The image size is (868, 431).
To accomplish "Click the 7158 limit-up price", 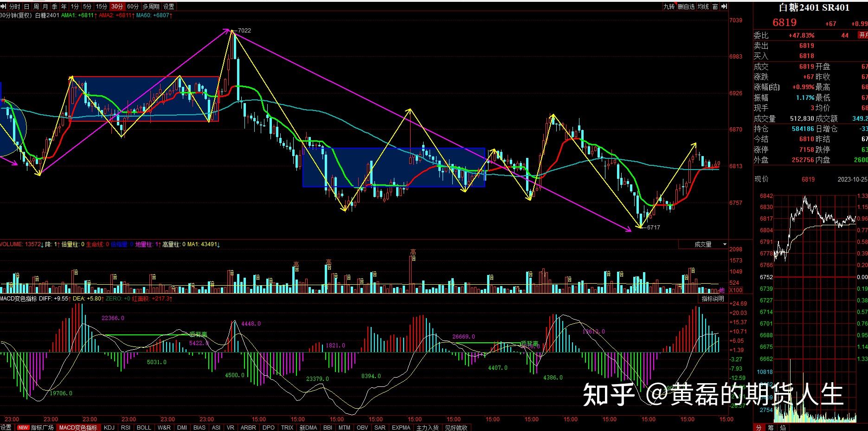I will 807,150.
